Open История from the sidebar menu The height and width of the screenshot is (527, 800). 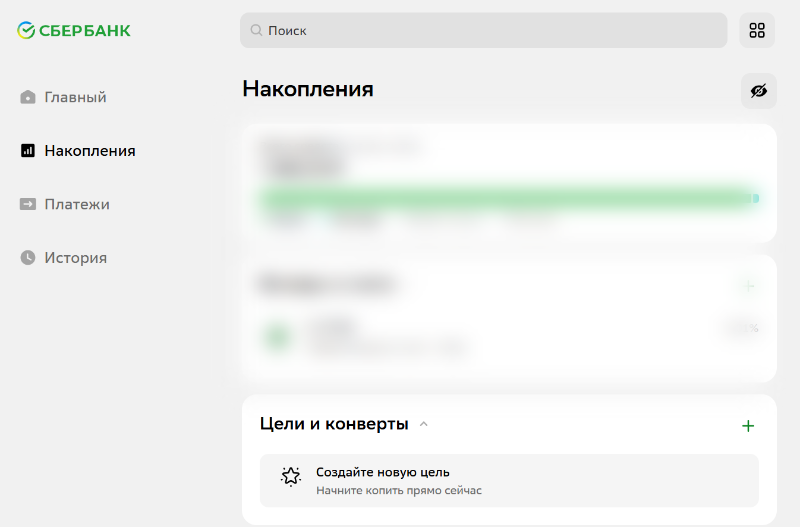pyautogui.click(x=75, y=258)
